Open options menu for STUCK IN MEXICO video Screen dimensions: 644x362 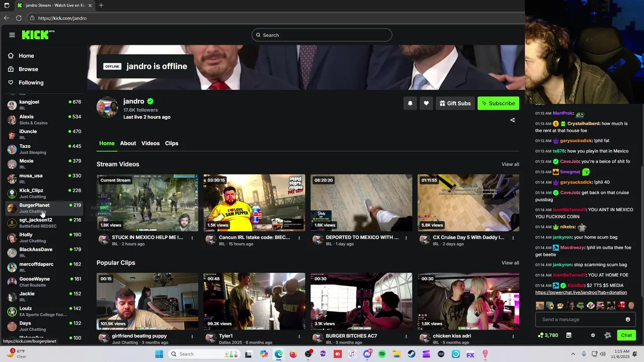[192, 238]
